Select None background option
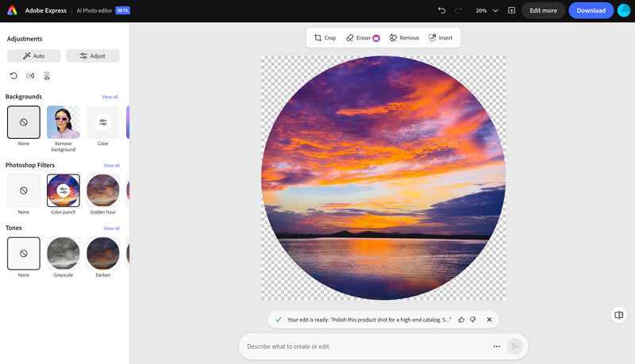The height and width of the screenshot is (364, 635). tap(24, 122)
